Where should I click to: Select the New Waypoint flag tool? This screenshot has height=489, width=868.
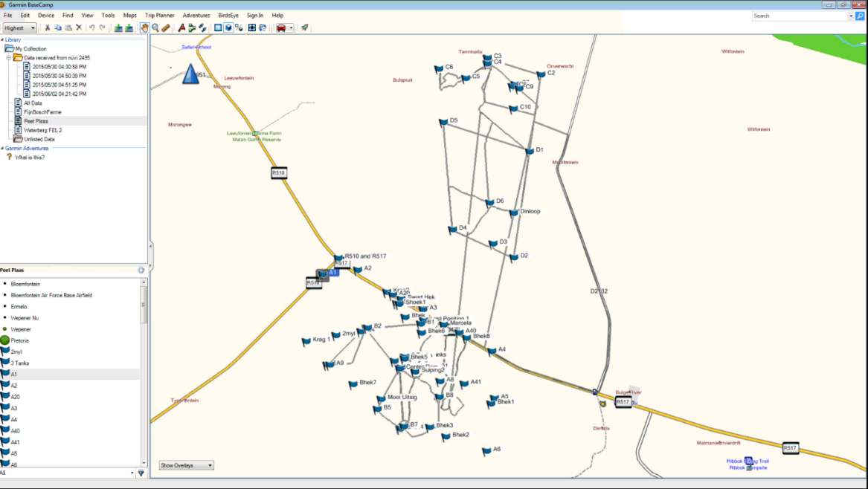click(181, 27)
